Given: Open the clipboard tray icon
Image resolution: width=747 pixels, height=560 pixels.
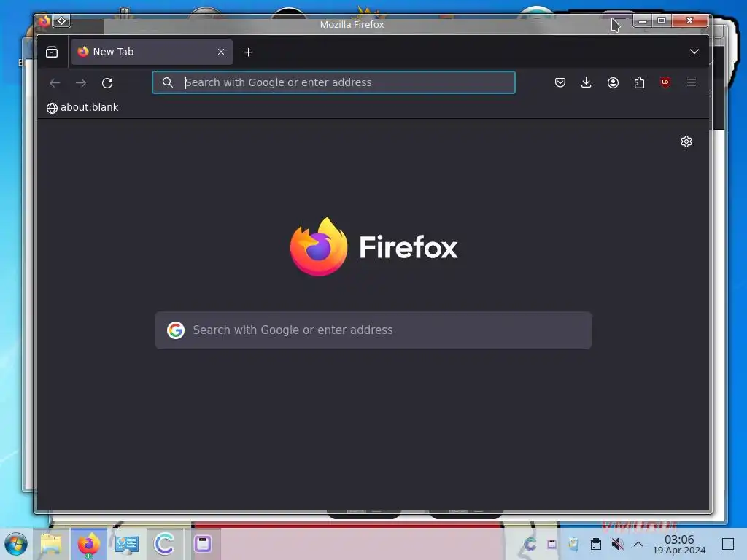Looking at the screenshot, I should [595, 544].
